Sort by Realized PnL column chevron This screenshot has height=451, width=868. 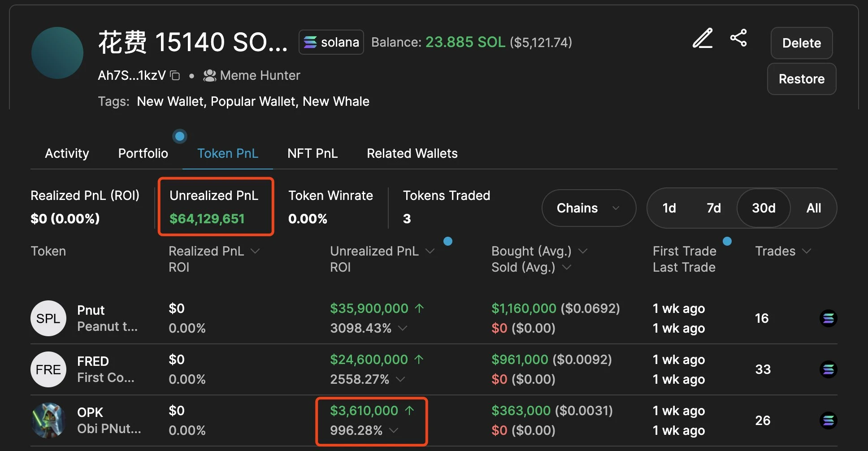255,251
